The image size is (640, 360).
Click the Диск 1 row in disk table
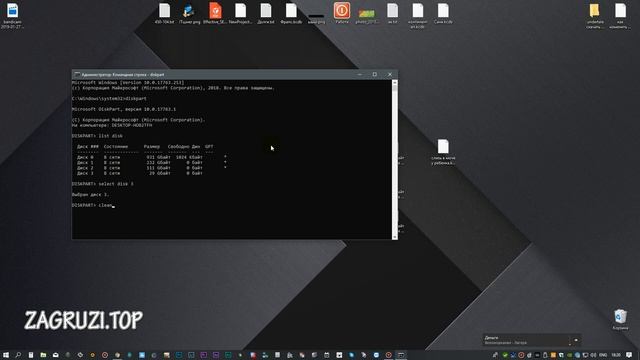point(151,162)
